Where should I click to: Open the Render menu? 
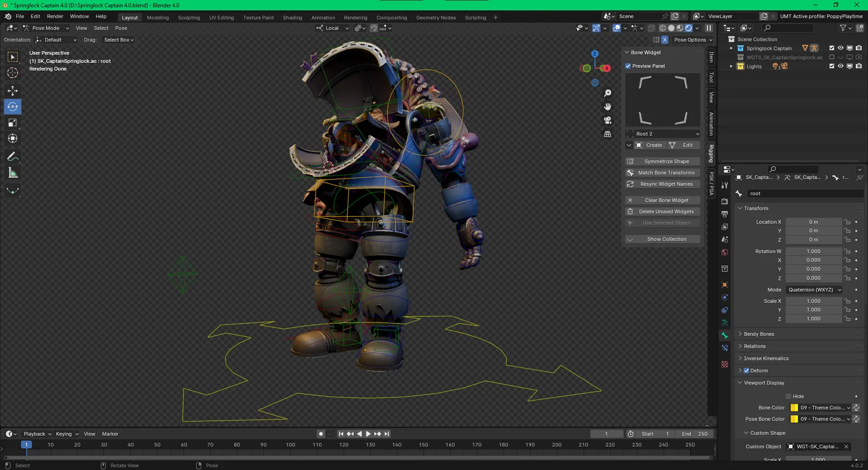click(x=55, y=16)
